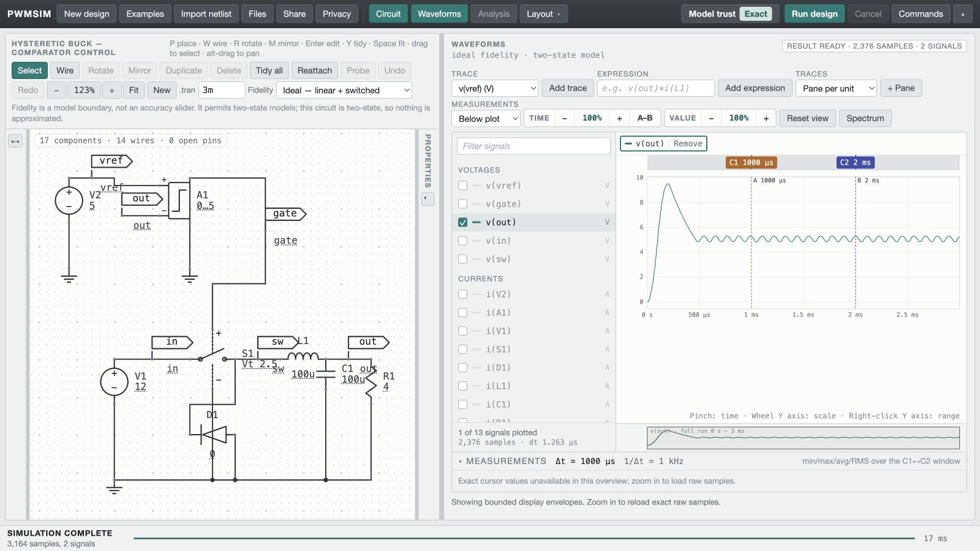Click Add expression button
Screen dimensions: 980x551
tap(755, 88)
